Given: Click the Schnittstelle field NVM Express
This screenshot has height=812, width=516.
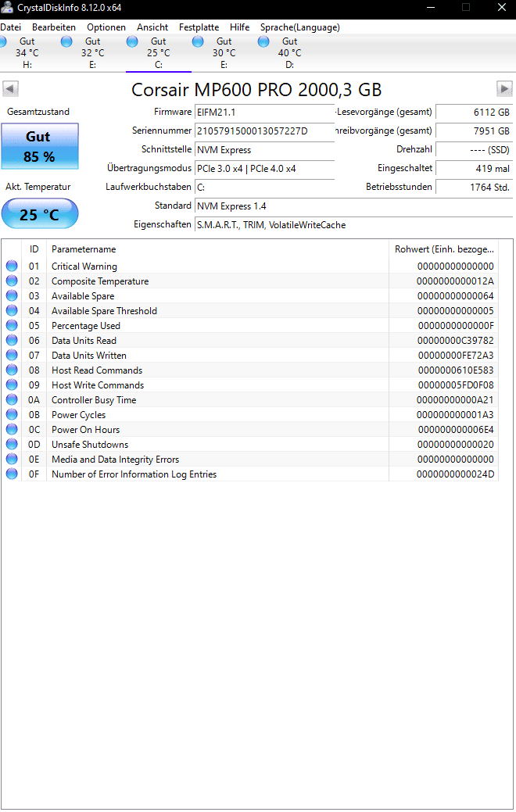Looking at the screenshot, I should pyautogui.click(x=265, y=149).
